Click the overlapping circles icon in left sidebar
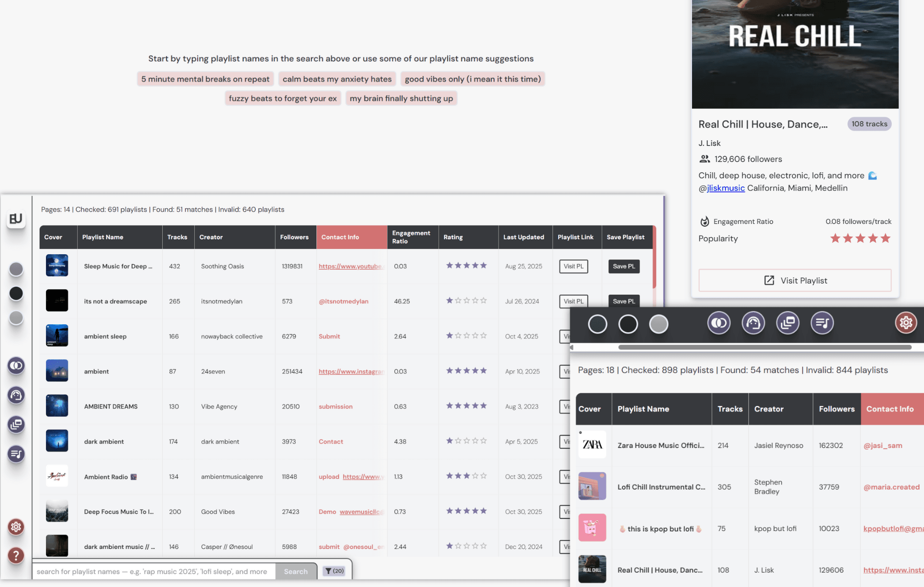Image resolution: width=924 pixels, height=587 pixels. click(x=16, y=365)
